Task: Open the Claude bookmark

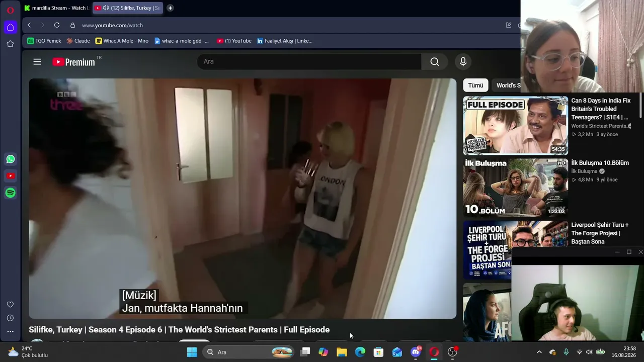Action: point(78,41)
